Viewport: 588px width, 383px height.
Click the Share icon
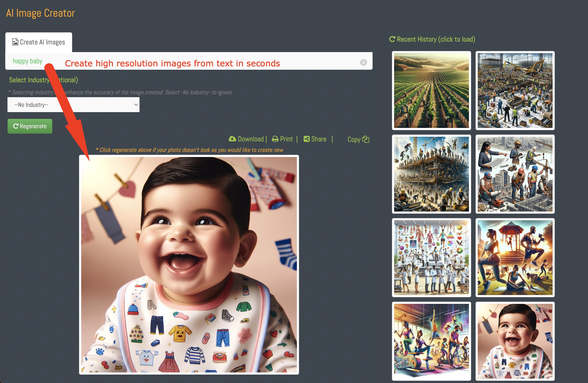[x=306, y=139]
